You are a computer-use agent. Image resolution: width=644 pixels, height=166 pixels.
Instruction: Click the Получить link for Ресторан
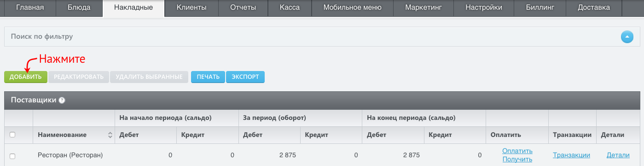[517, 159]
